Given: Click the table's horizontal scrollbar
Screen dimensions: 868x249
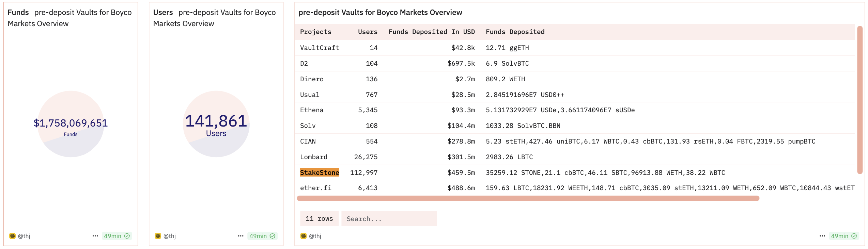Looking at the screenshot, I should click(x=528, y=198).
